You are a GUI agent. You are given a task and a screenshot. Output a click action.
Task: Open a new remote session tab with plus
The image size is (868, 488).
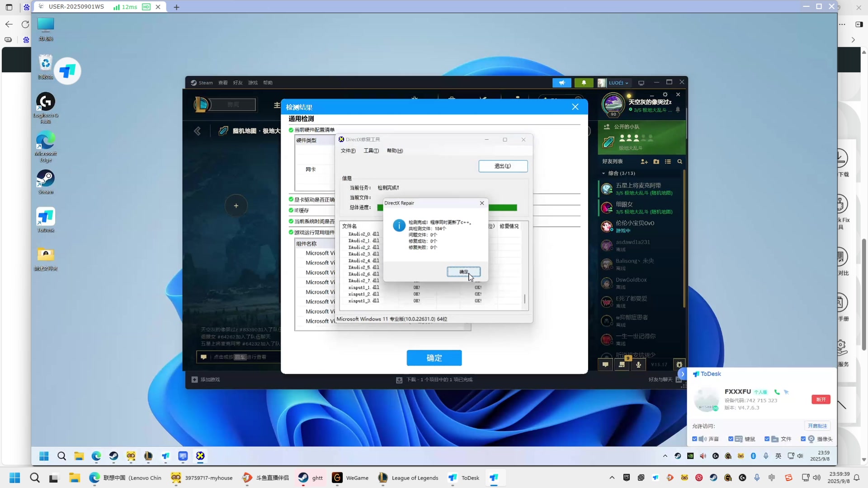(176, 7)
